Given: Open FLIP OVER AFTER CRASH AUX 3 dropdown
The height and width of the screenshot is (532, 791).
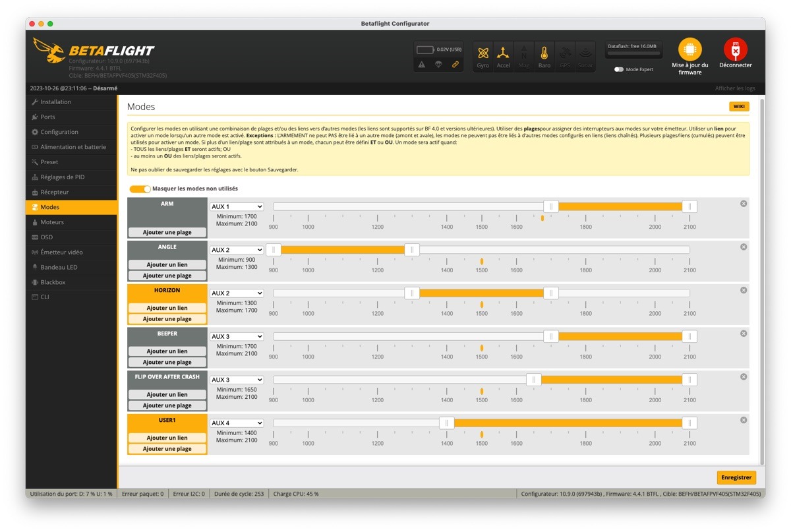Looking at the screenshot, I should 237,380.
